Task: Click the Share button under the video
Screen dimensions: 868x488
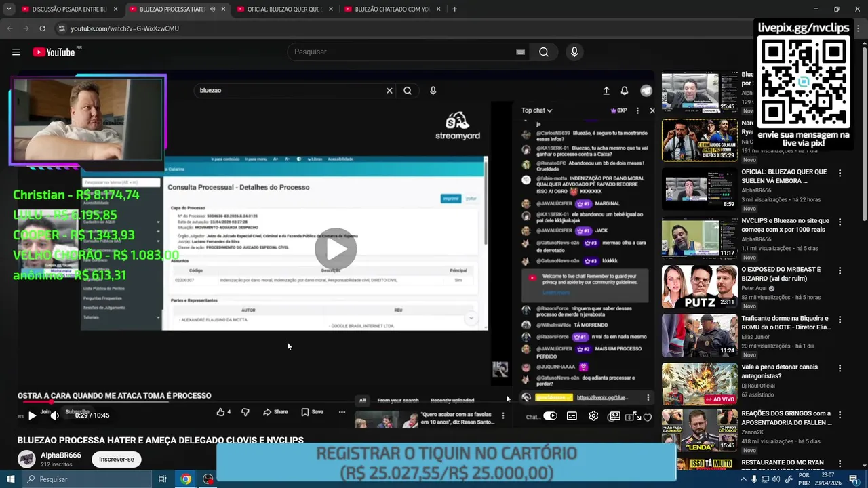Action: click(275, 412)
